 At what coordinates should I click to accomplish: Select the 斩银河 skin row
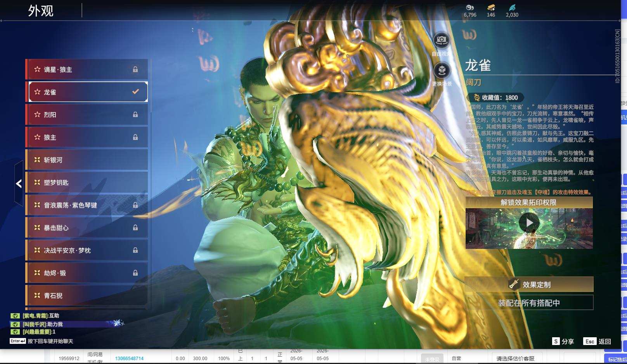coord(87,160)
